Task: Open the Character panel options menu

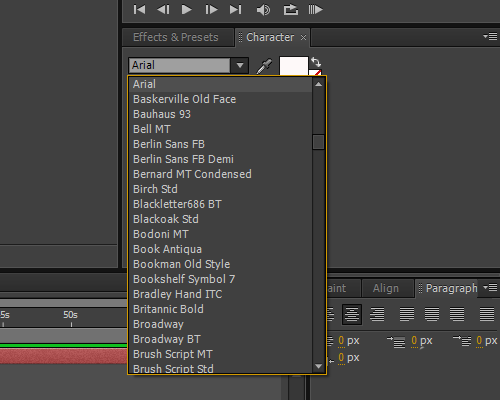Action: point(490,36)
